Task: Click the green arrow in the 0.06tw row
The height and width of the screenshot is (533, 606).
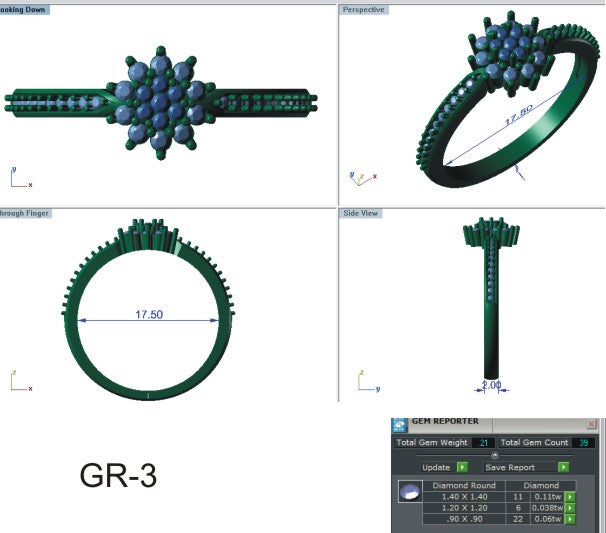Action: [x=570, y=519]
